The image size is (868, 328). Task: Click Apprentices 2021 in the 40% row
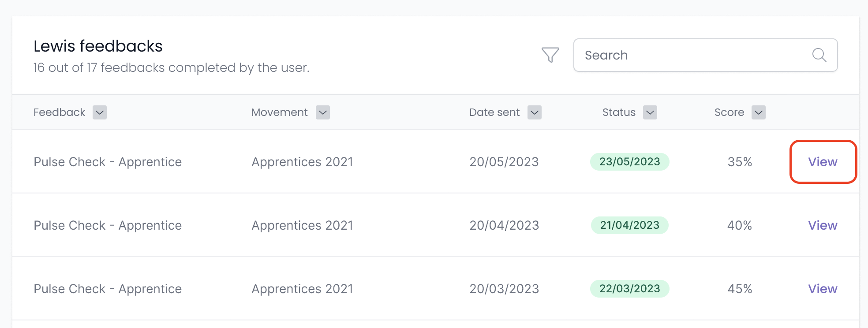[302, 225]
